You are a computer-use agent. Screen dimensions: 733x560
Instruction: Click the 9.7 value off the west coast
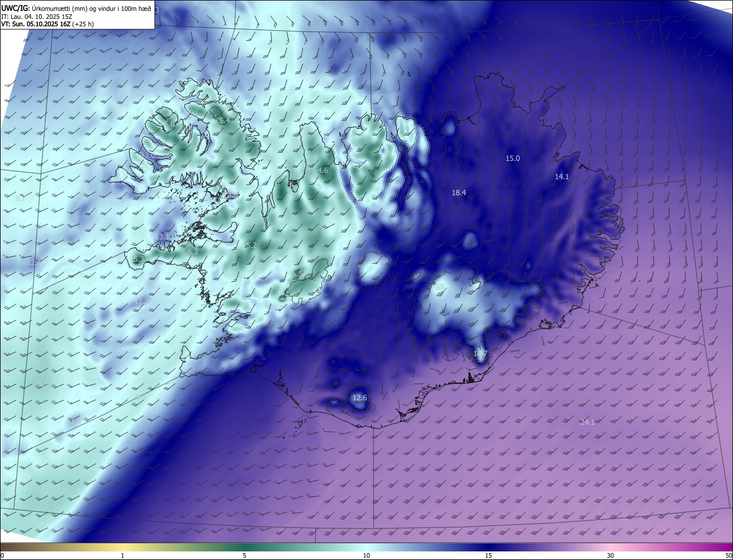(x=20, y=198)
